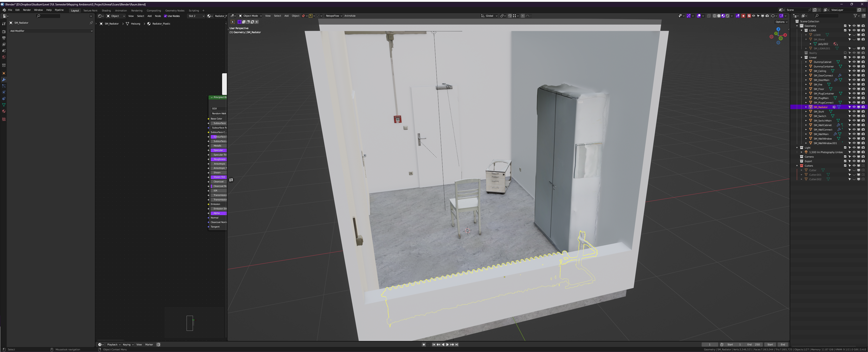Enable the Reality collection checkbox
Screen dimensions: 868x352
coord(845,53)
